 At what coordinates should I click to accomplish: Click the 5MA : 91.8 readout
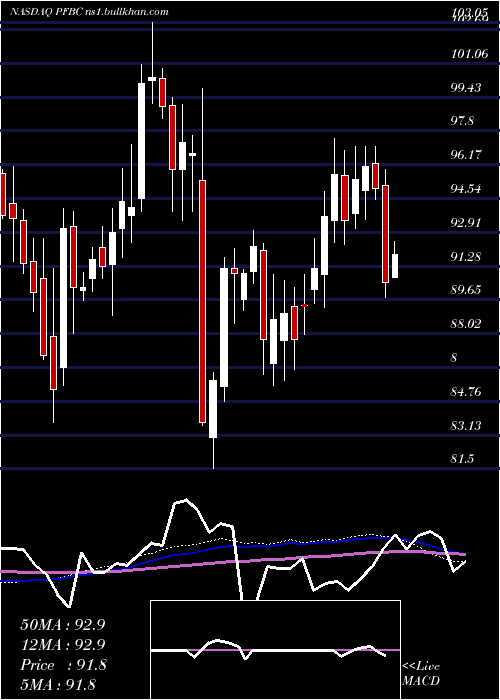click(x=58, y=685)
